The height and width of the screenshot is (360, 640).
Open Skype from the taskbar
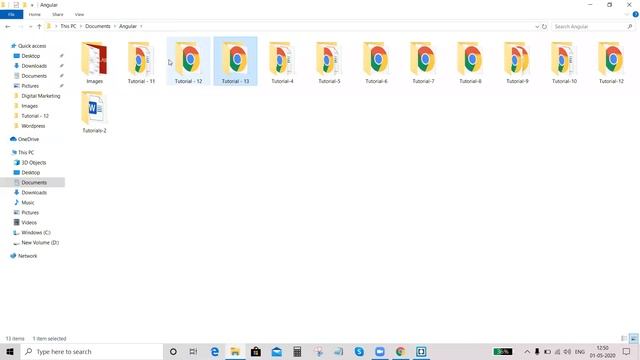click(359, 351)
